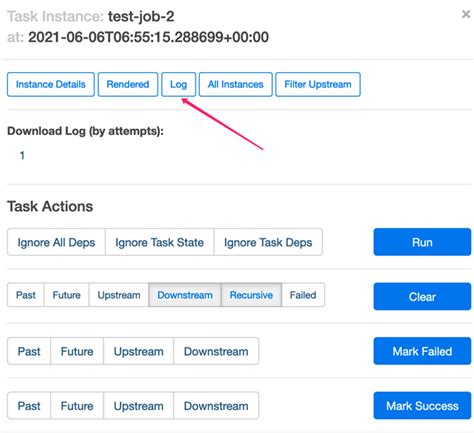Open Instance Details view
The image size is (474, 433).
(x=51, y=84)
